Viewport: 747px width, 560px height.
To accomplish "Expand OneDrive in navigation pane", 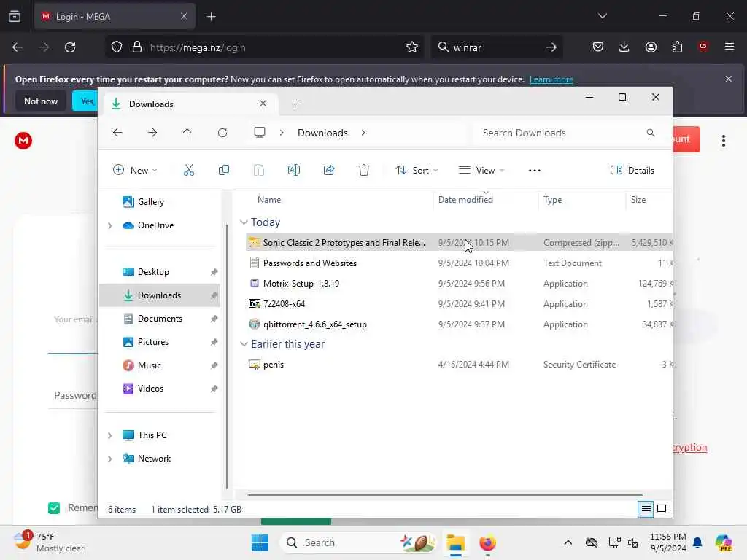I will (110, 225).
